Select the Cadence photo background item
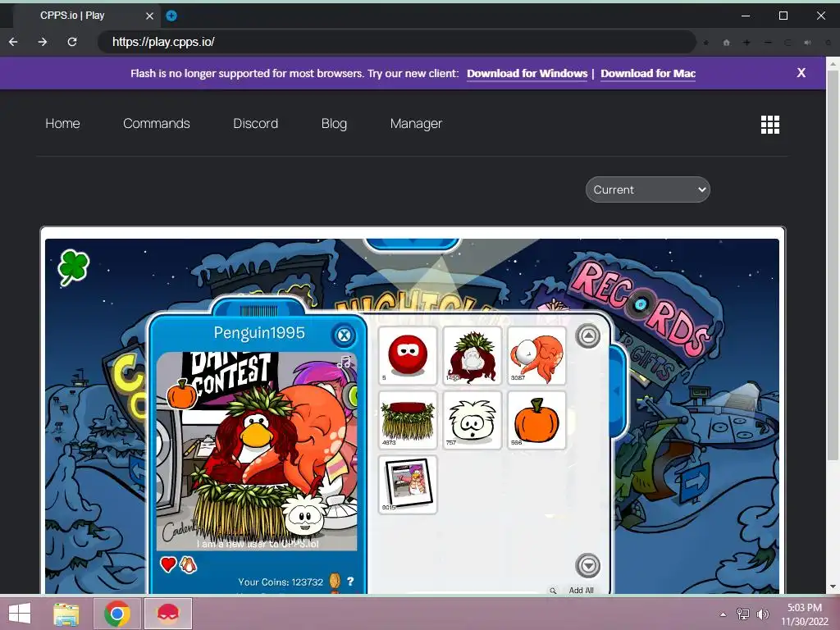This screenshot has height=630, width=840. coord(408,485)
